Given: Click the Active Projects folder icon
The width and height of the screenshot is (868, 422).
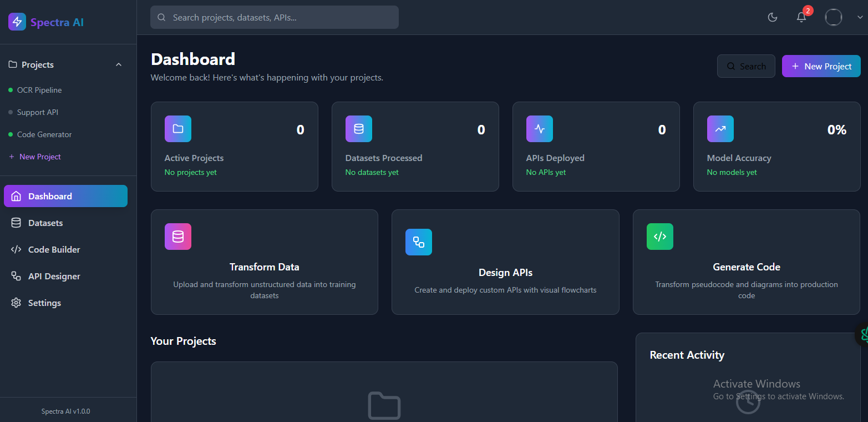Looking at the screenshot, I should coord(178,129).
